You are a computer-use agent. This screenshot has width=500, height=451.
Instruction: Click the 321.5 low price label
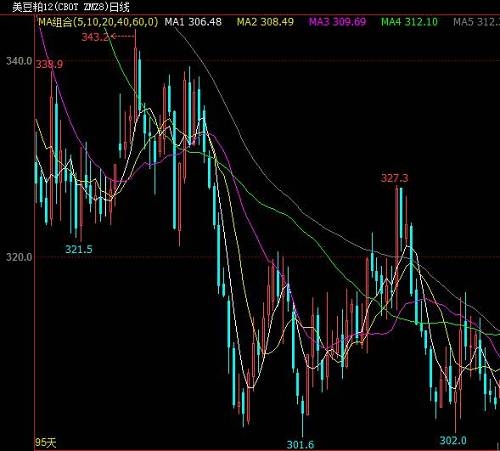click(x=79, y=249)
